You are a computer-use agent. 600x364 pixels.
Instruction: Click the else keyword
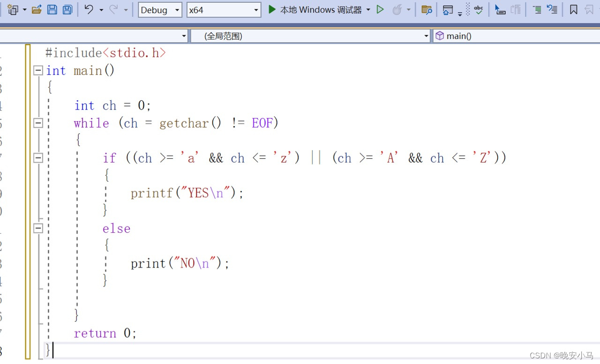click(116, 229)
